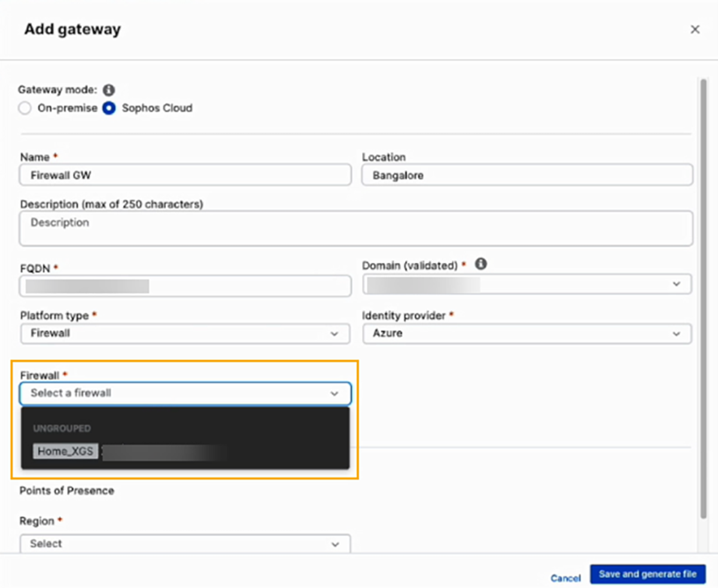Screen dimensions: 718x588
Task: Choose Home_XGS from the firewall list
Action: pyautogui.click(x=66, y=452)
